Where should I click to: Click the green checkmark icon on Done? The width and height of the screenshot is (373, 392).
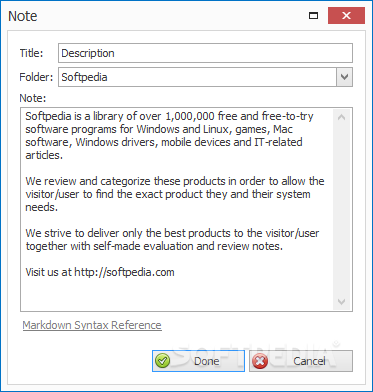click(163, 361)
